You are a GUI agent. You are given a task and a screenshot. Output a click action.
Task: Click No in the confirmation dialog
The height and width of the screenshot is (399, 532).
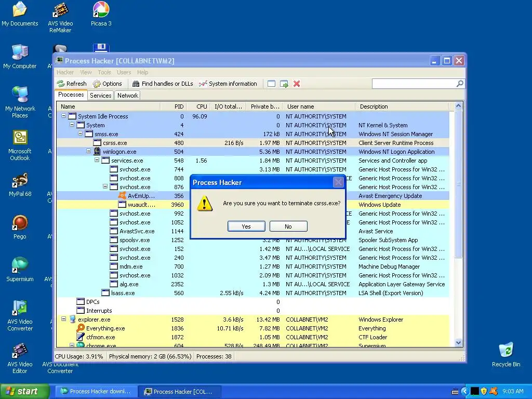pyautogui.click(x=288, y=227)
